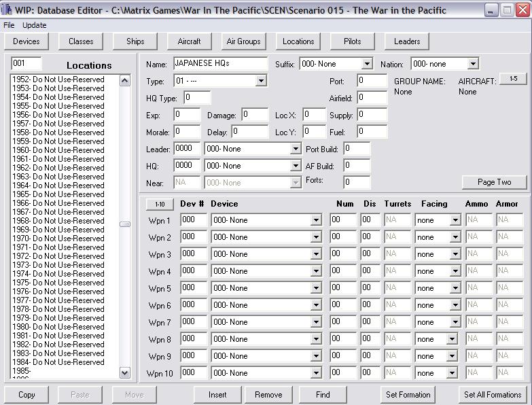Click the Fuel input field

click(372, 132)
